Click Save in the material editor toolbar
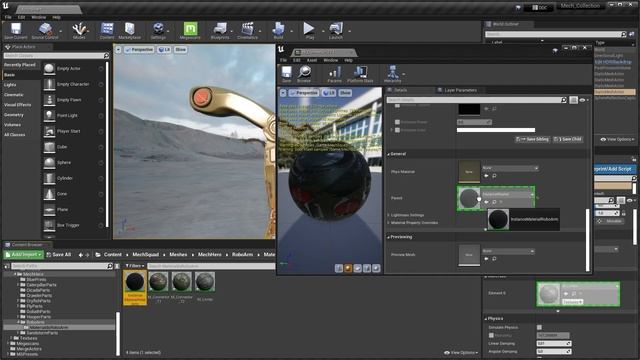This screenshot has height=360, width=640. pyautogui.click(x=287, y=74)
